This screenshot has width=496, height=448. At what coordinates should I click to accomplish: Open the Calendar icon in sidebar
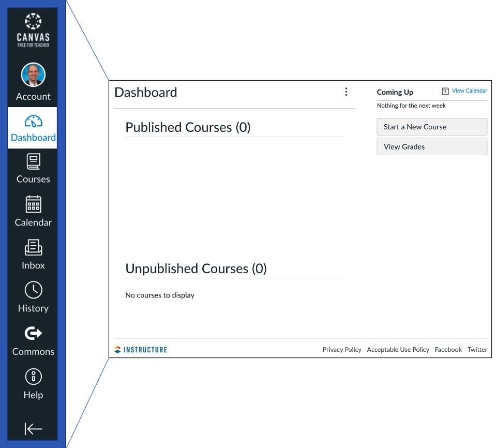tap(33, 204)
